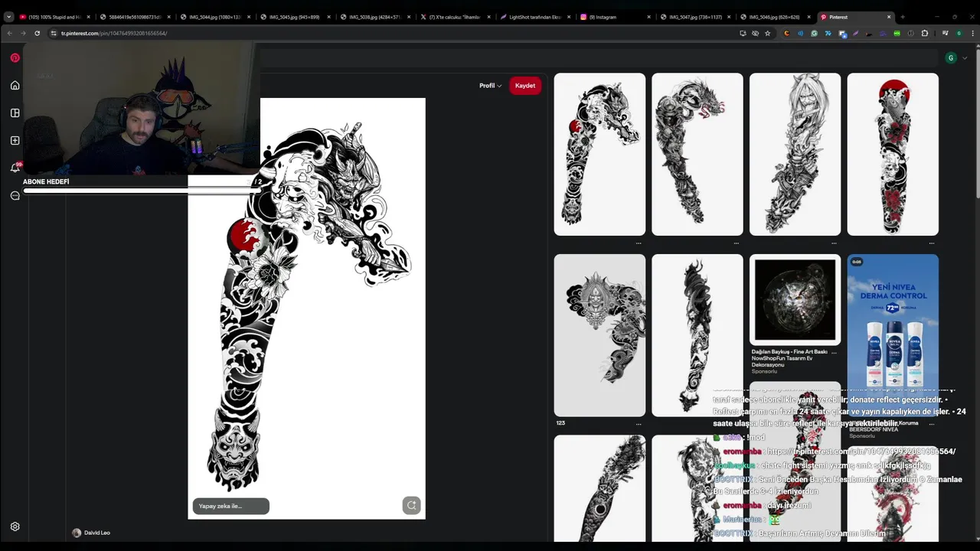Go to Pinterest home feed icon
Screen dimensions: 980x551
coord(15,85)
